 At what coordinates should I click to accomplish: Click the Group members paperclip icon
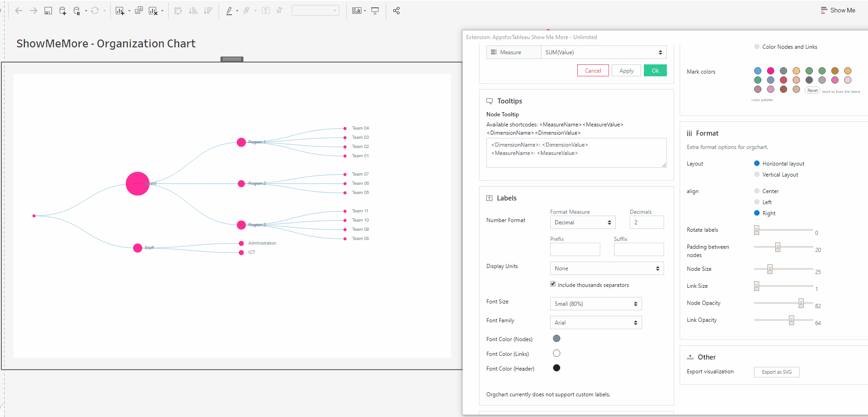point(247,11)
